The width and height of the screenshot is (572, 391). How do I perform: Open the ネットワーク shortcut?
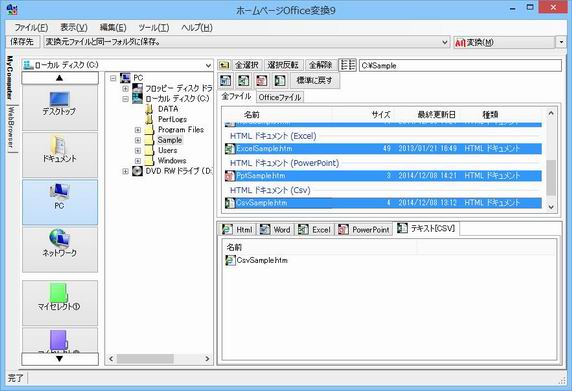(x=60, y=249)
